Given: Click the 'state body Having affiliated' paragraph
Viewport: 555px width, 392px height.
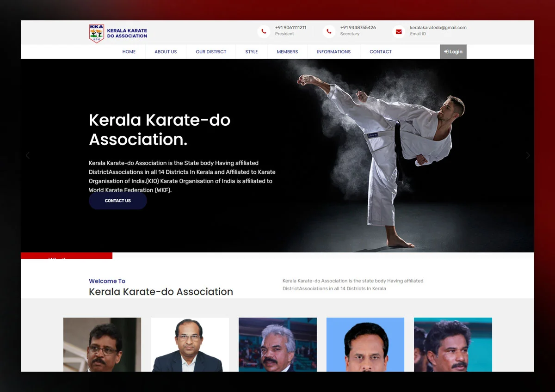Looking at the screenshot, I should pyautogui.click(x=353, y=285).
